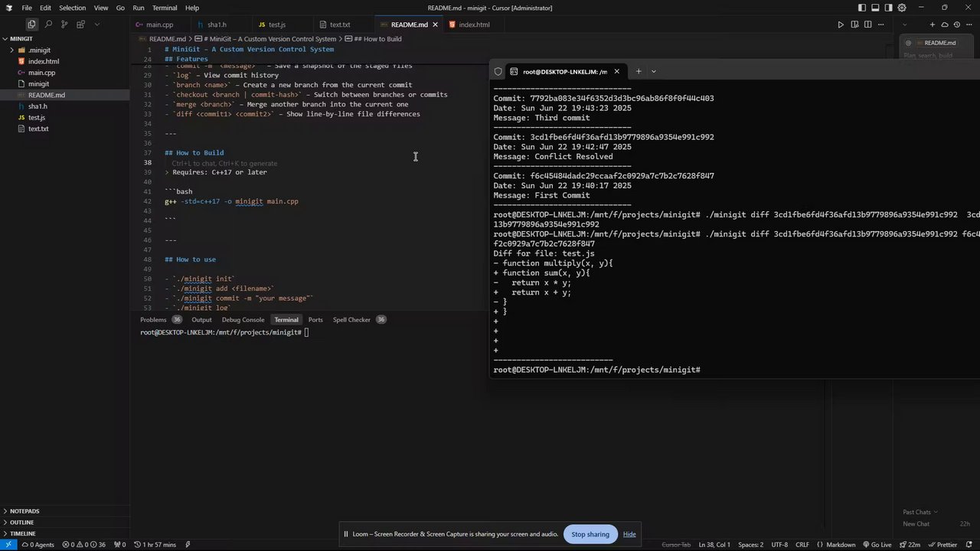Click Stop sharing in the Loom bar

coord(590,534)
